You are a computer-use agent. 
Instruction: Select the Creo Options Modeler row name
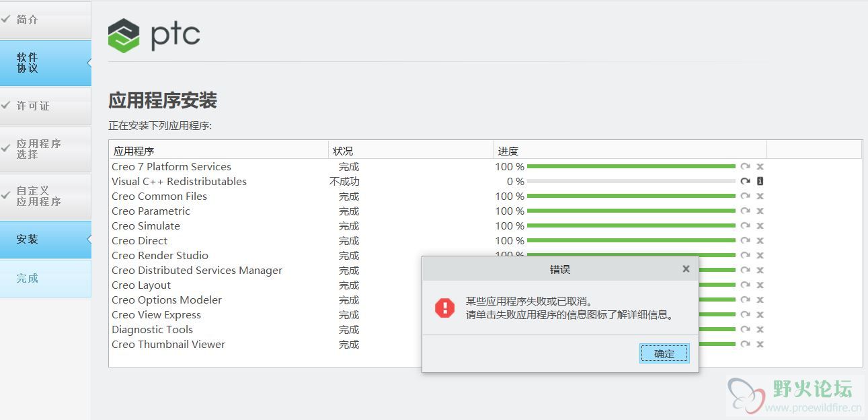click(x=167, y=300)
